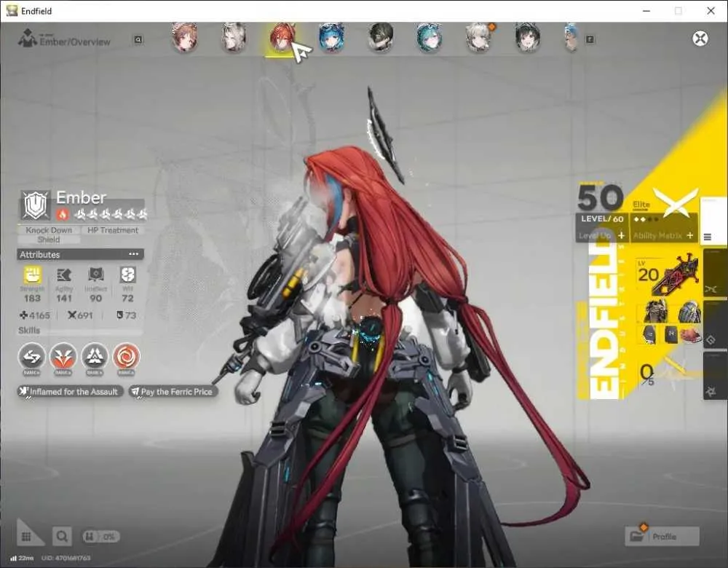The width and height of the screenshot is (728, 568).
Task: Click the Level Up plus button
Action: (x=621, y=235)
